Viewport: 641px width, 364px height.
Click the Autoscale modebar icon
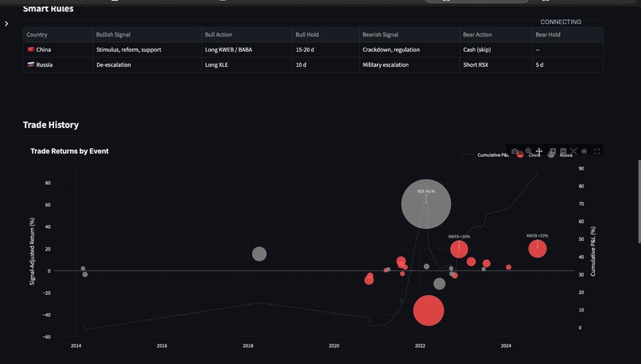pyautogui.click(x=573, y=151)
